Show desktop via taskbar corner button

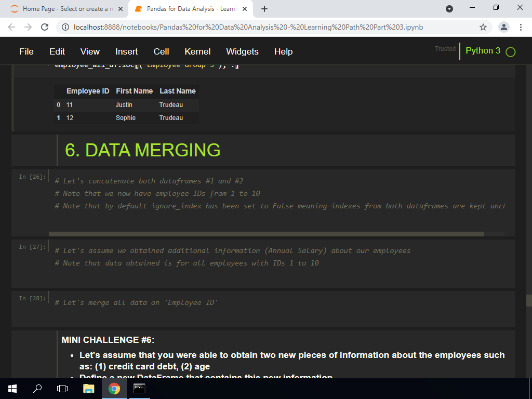tap(530, 389)
